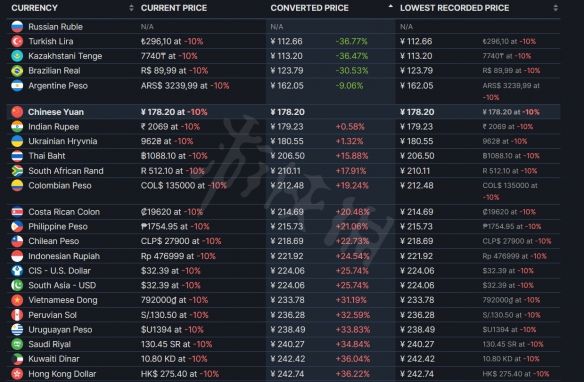Open the Argentine Peso row
The height and width of the screenshot is (382, 584).
(283, 91)
